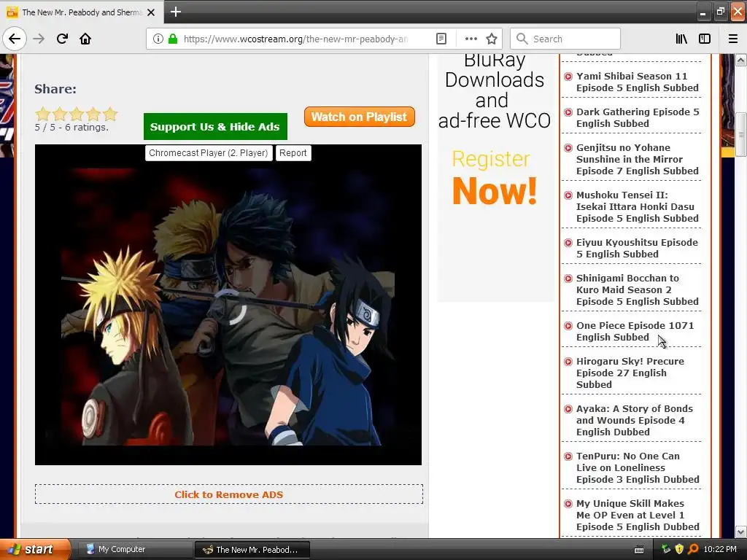Open Shinigami Bocchan to Kuro Maid link
Image resolution: width=747 pixels, height=560 pixels.
tap(638, 289)
